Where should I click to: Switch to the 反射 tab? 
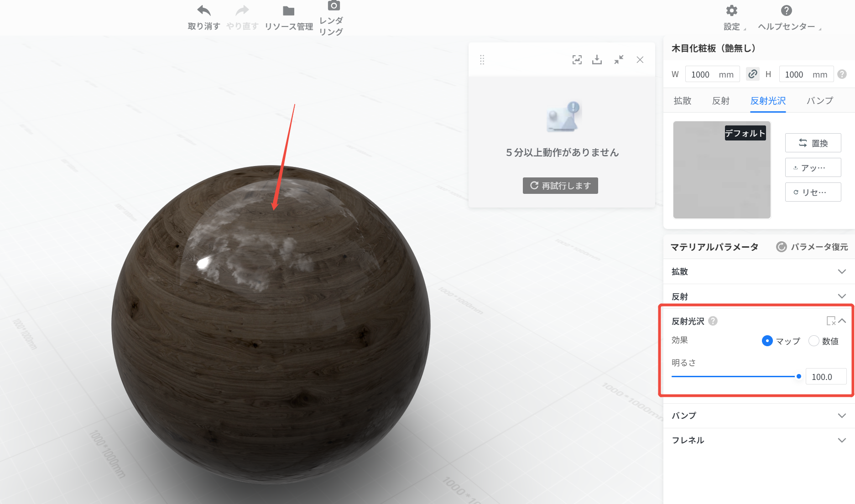click(x=721, y=101)
